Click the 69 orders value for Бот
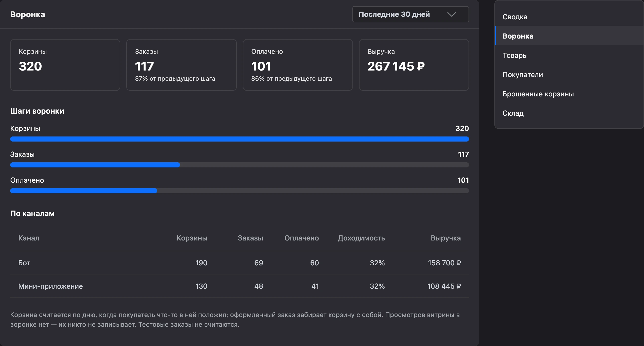644x346 pixels. pos(259,263)
